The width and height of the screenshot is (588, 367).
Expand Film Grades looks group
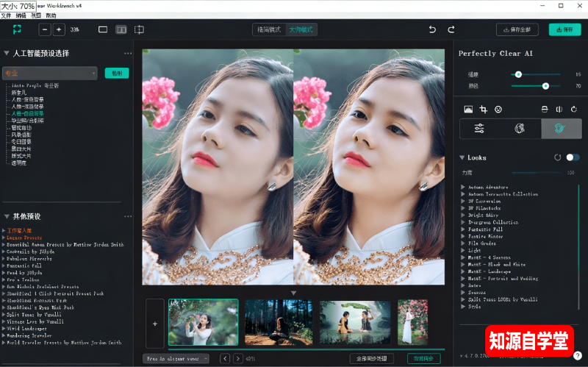pyautogui.click(x=462, y=243)
